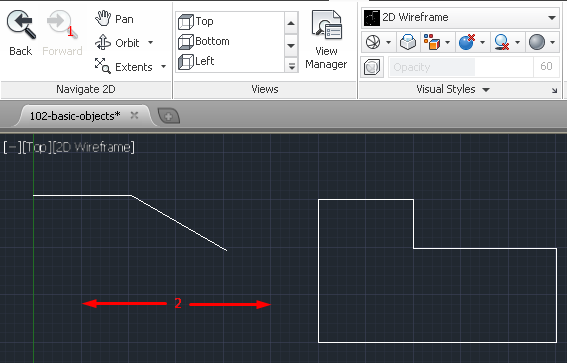Expand the Orbit dropdown arrow
The height and width of the screenshot is (363, 567).
150,43
